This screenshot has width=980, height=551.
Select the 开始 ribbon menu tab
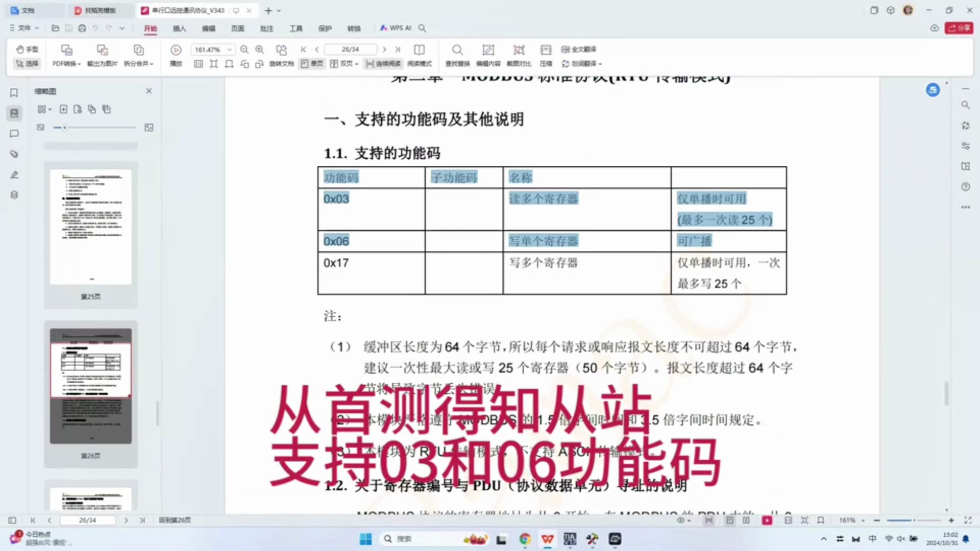coord(150,28)
